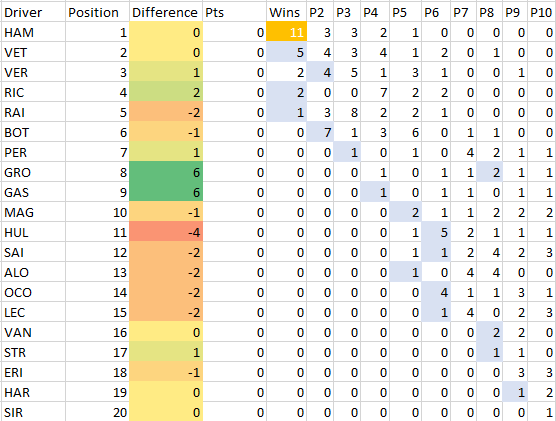The height and width of the screenshot is (421, 556).
Task: Click the VET driver name cell
Action: pyautogui.click(x=33, y=52)
